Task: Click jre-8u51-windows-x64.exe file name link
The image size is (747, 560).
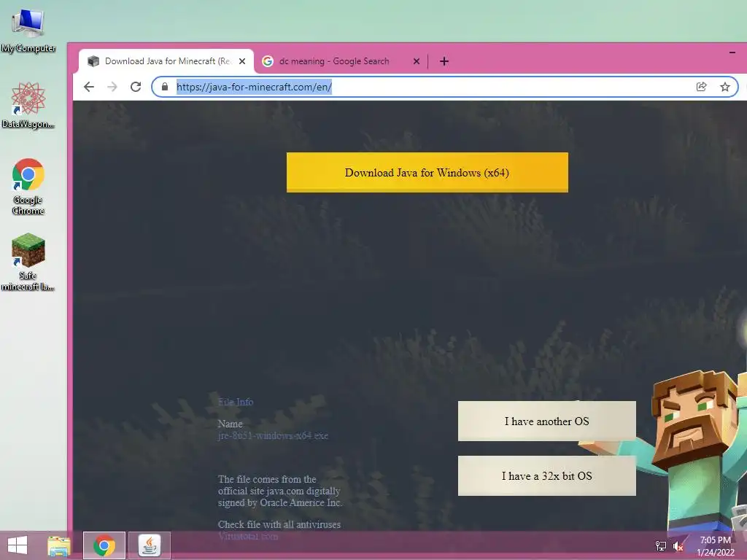Action: tap(273, 436)
